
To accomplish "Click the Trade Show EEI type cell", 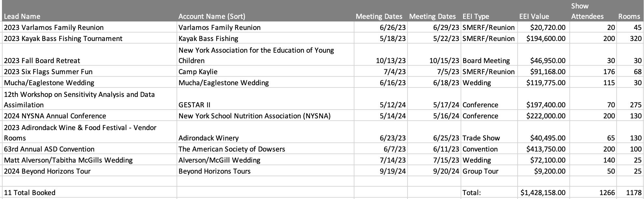I will point(489,132).
